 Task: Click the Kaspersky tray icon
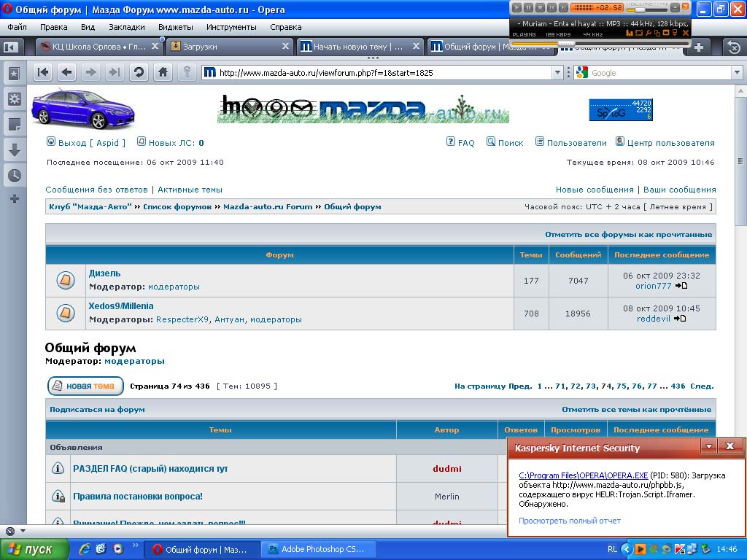680,549
